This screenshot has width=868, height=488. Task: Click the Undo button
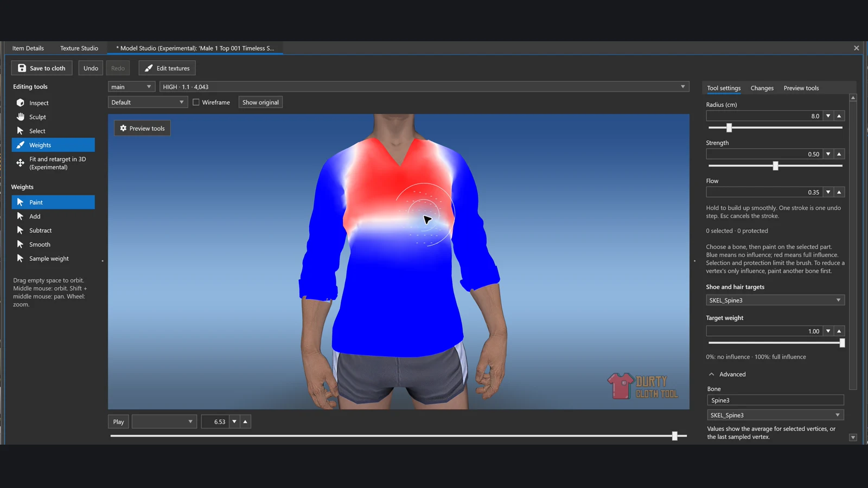pos(91,68)
